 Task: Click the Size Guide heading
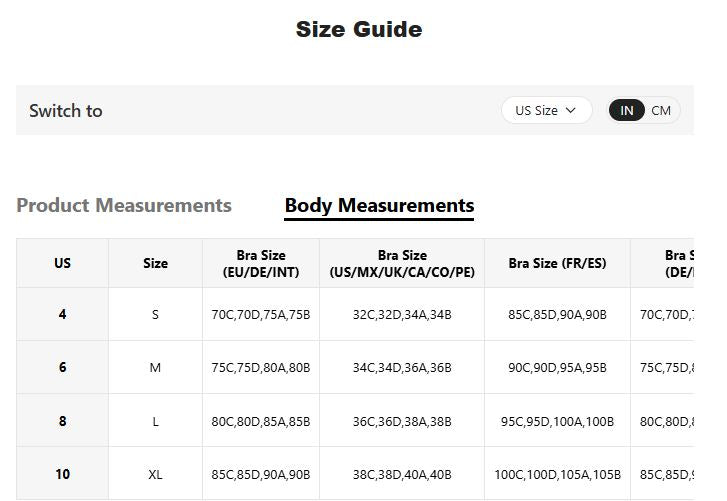point(359,29)
